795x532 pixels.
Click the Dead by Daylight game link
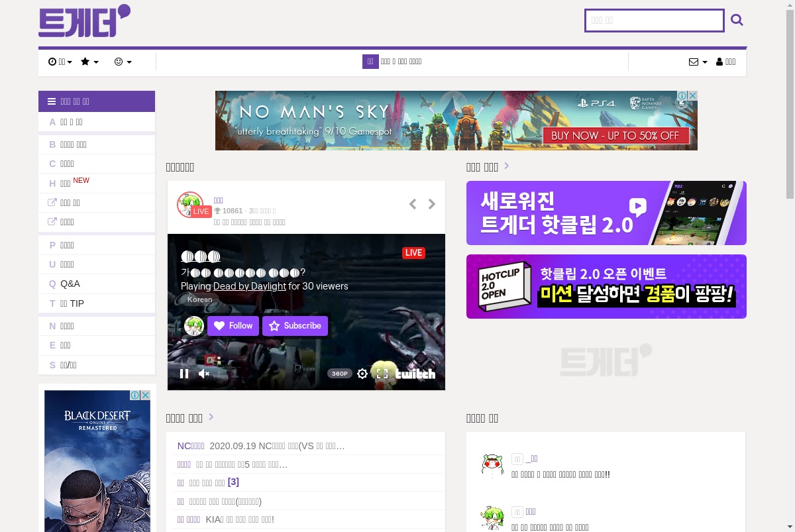(x=250, y=286)
